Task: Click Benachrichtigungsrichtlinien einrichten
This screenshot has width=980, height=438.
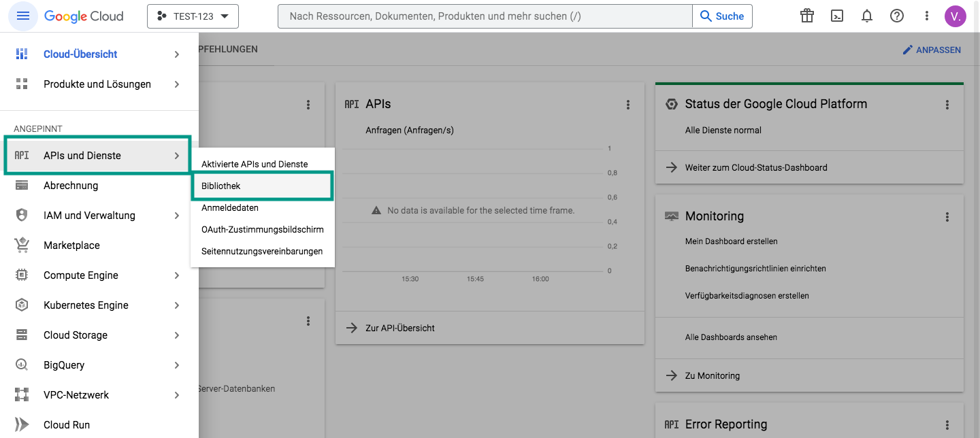Action: click(755, 269)
